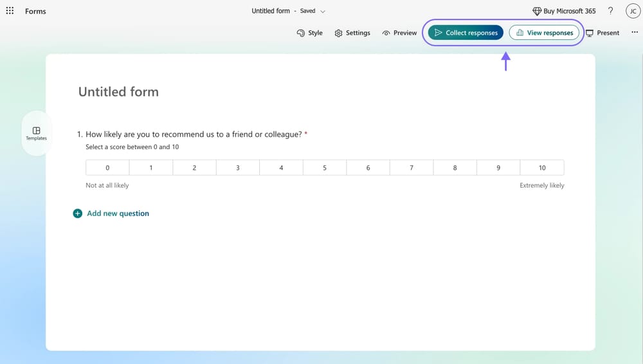Click the help question mark icon

click(610, 11)
